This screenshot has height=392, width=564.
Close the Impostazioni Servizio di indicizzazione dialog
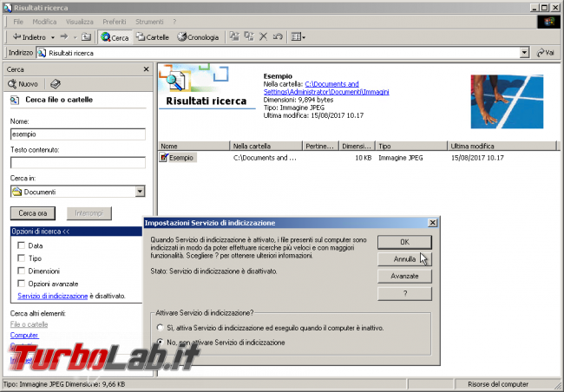[433, 223]
